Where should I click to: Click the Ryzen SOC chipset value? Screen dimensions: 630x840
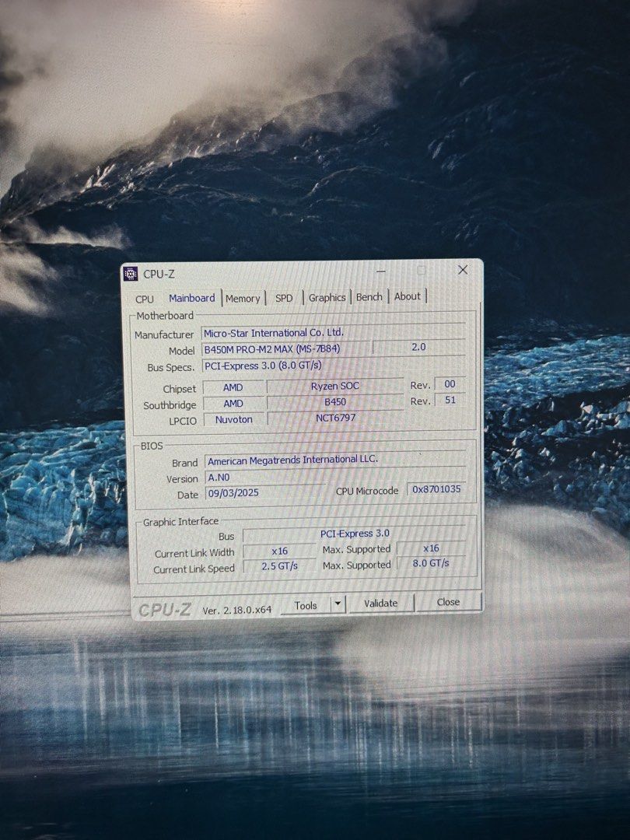pos(334,386)
